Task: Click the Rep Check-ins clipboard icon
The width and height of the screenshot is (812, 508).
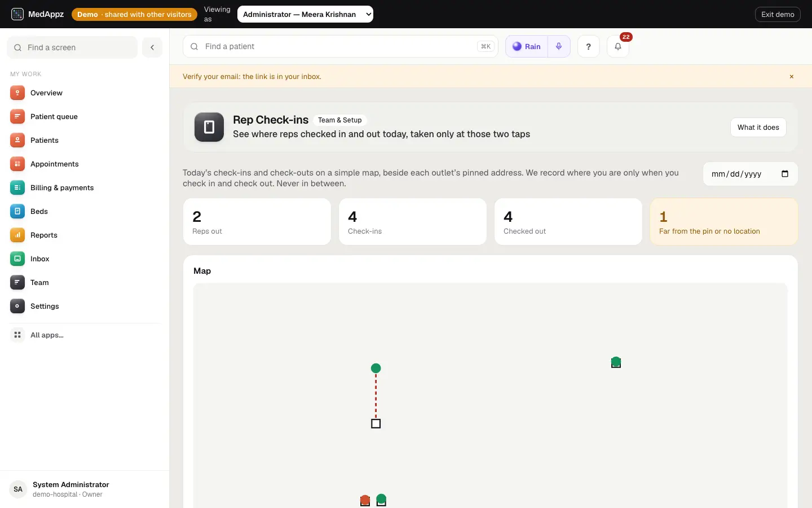Action: (x=209, y=127)
